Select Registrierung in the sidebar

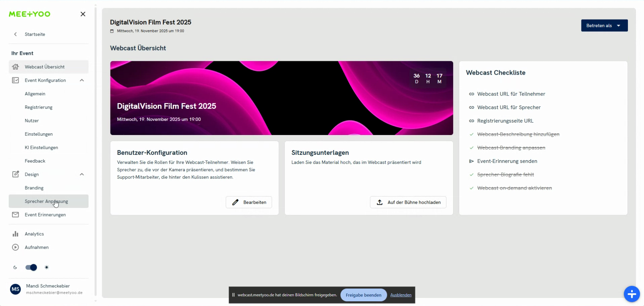click(38, 107)
